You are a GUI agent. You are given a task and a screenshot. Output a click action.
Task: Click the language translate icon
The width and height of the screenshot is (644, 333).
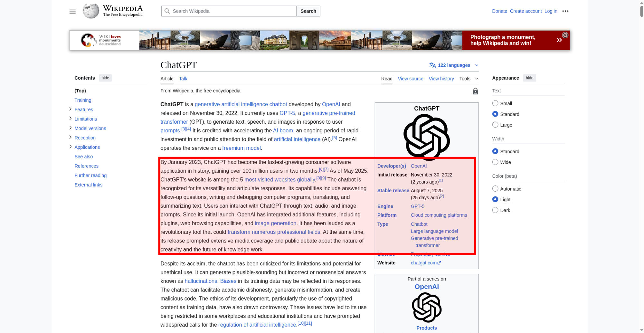pos(432,65)
